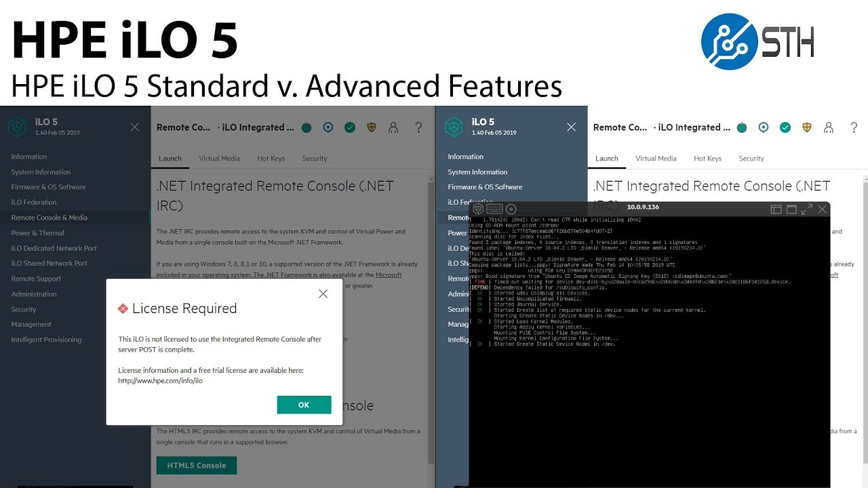Image resolution: width=868 pixels, height=488 pixels.
Task: Switch to Hot Keys tab in left window
Action: coord(271,159)
